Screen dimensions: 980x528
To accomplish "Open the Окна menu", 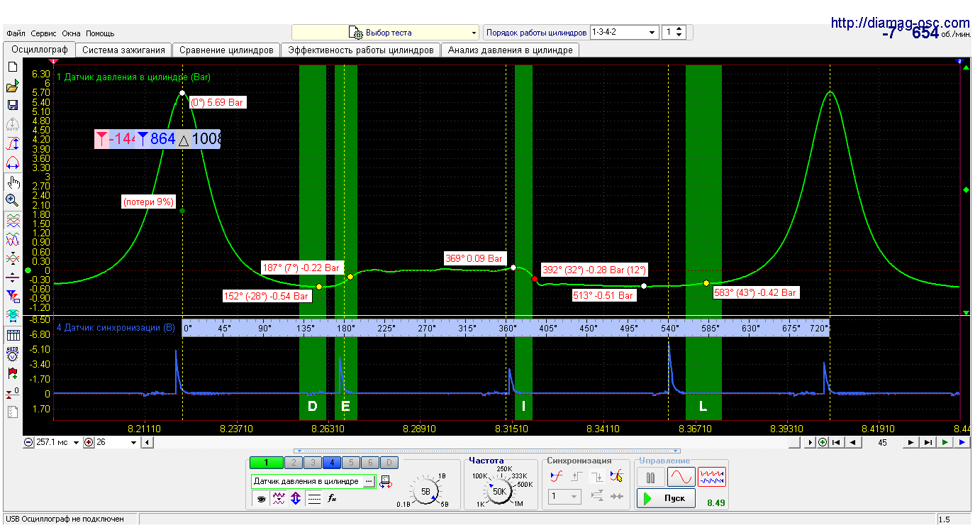I will pos(72,33).
